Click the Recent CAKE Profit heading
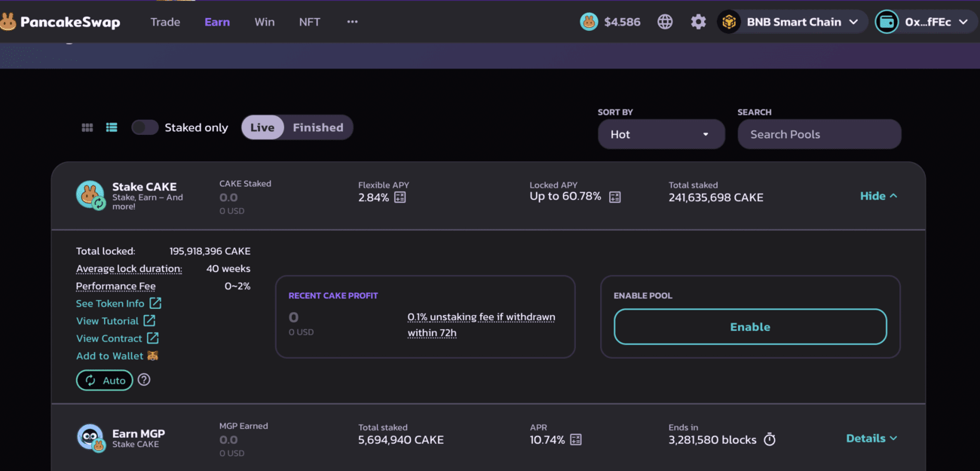The image size is (980, 471). 333,296
